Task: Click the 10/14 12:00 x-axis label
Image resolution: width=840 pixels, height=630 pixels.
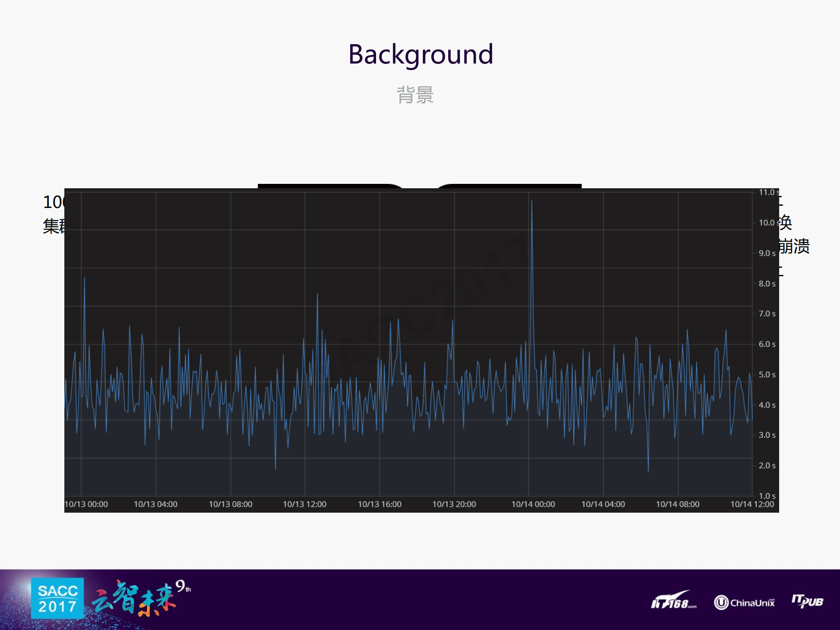Action: point(752,504)
